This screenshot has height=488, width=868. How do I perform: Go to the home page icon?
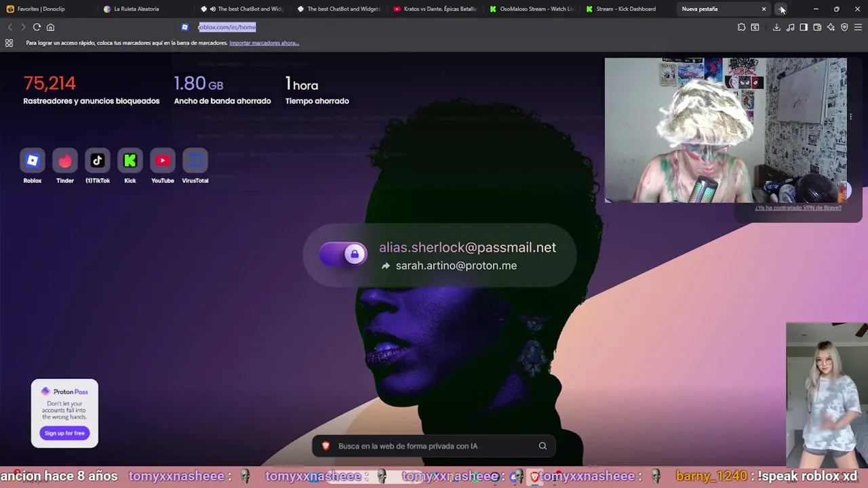coord(50,27)
